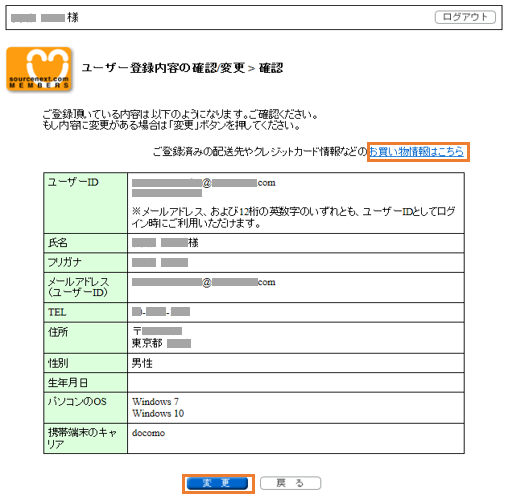Click the 氏名 row label
The image size is (507, 501).
pos(85,243)
